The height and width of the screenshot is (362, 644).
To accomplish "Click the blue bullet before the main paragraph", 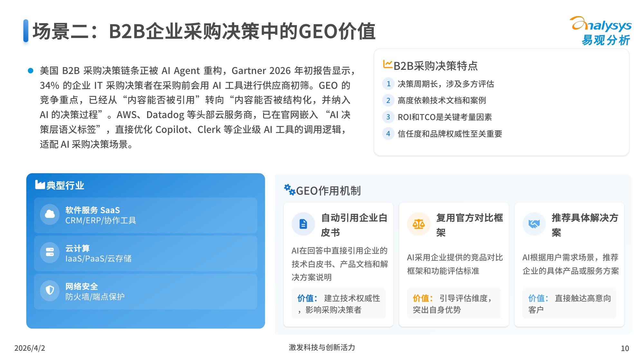I will (31, 70).
